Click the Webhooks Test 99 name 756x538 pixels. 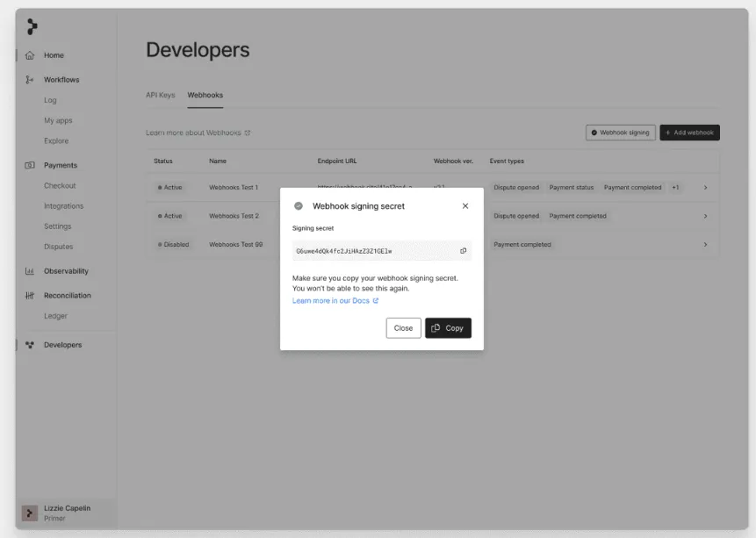point(236,244)
